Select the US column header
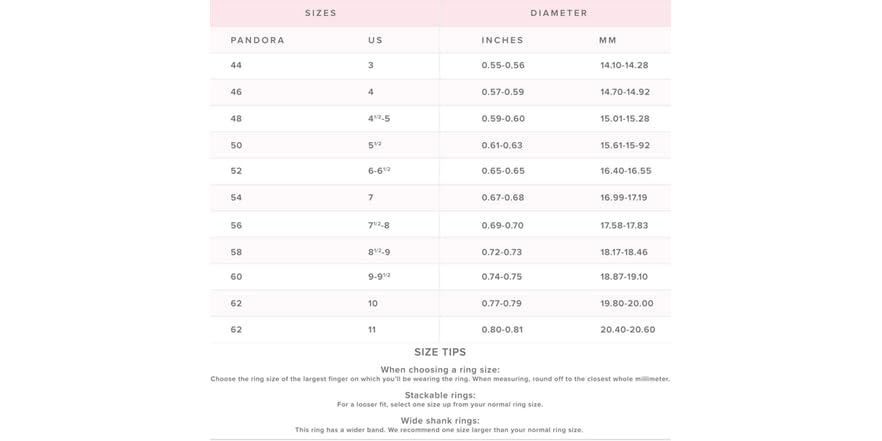882x441 pixels. (375, 40)
